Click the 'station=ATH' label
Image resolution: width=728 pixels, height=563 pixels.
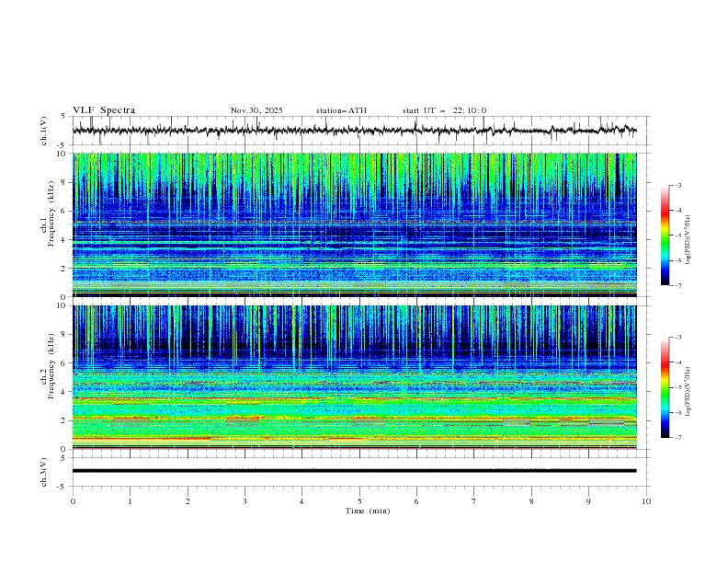[341, 110]
